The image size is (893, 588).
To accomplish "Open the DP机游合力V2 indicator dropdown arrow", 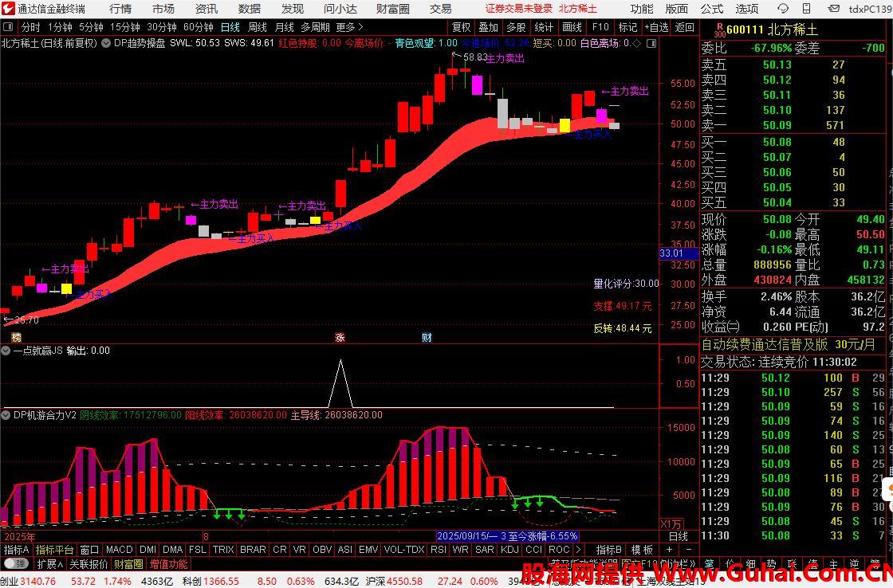I will pos(6,416).
